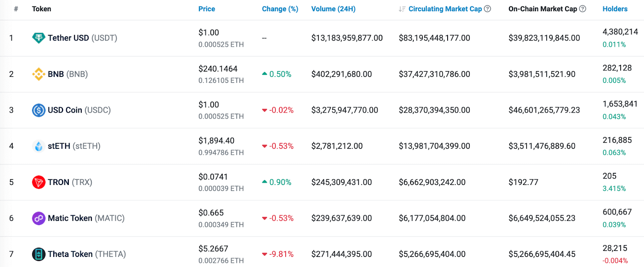Image resolution: width=644 pixels, height=267 pixels.
Task: Click the USD Coin logo icon
Action: point(39,110)
